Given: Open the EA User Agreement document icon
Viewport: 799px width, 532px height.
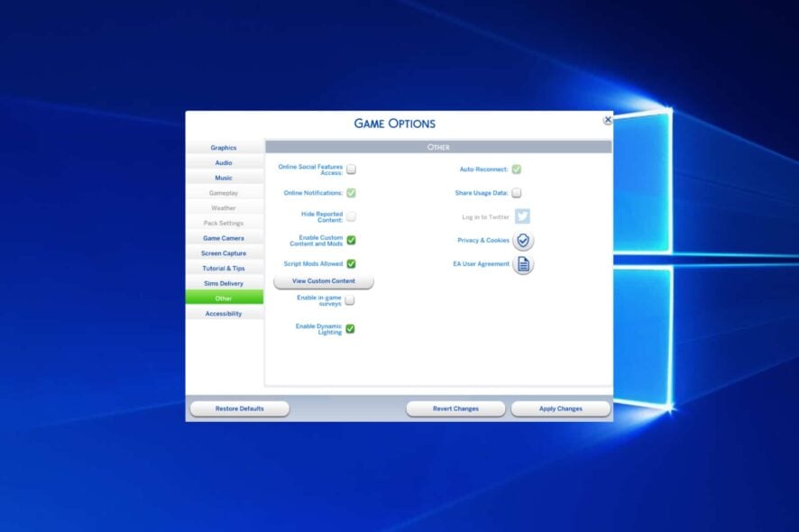Looking at the screenshot, I should tap(523, 264).
